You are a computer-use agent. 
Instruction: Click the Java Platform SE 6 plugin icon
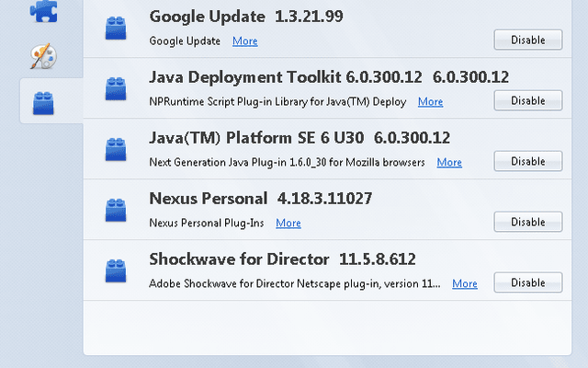point(116,149)
